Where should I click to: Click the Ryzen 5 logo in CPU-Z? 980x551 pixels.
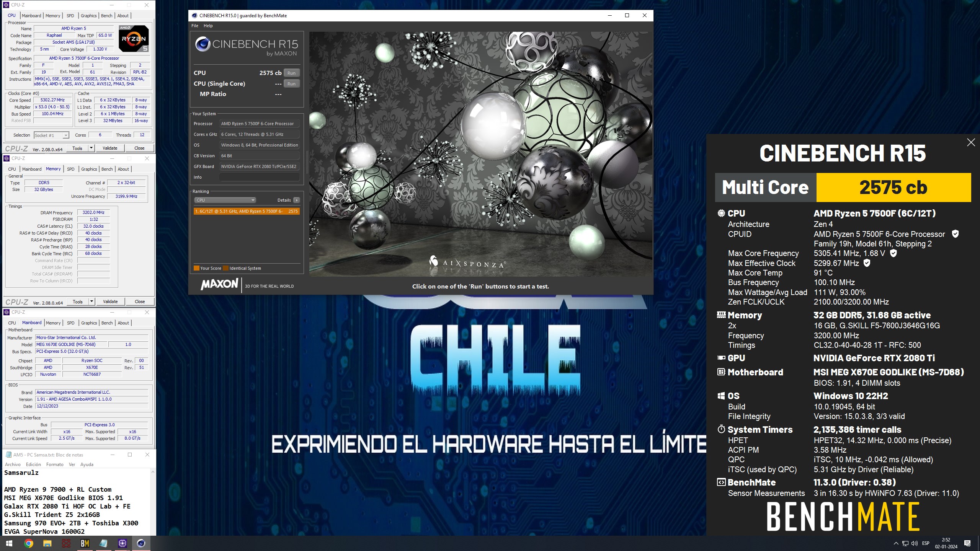(x=134, y=38)
